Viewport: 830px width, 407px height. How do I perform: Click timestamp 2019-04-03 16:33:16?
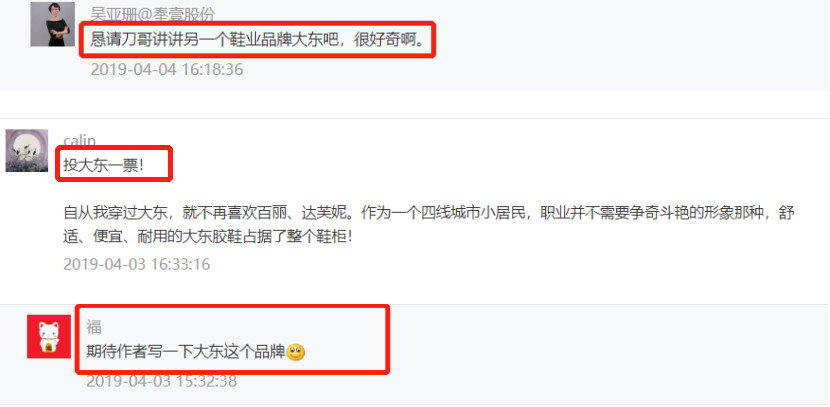click(x=137, y=264)
